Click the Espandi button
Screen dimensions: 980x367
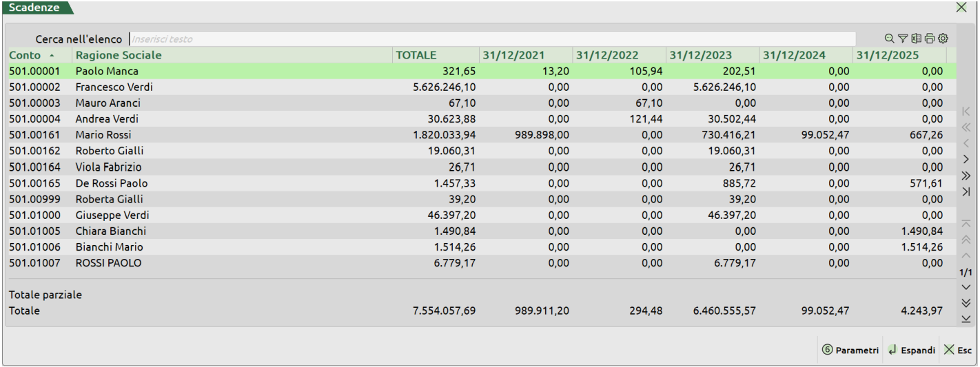(911, 350)
